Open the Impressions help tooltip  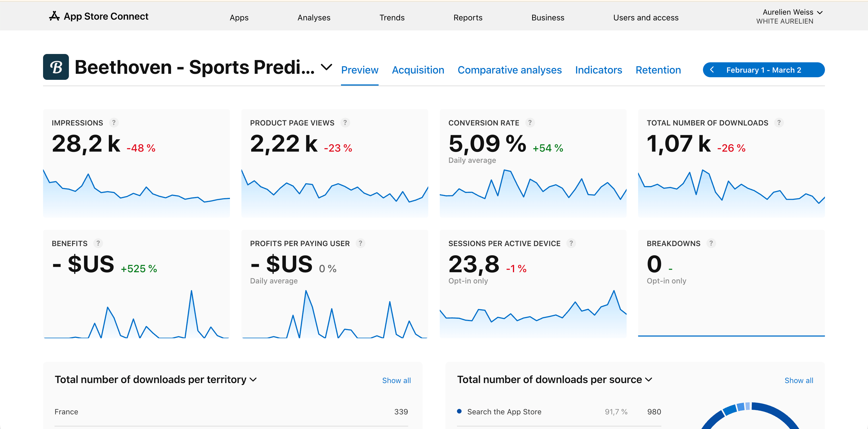pyautogui.click(x=114, y=123)
